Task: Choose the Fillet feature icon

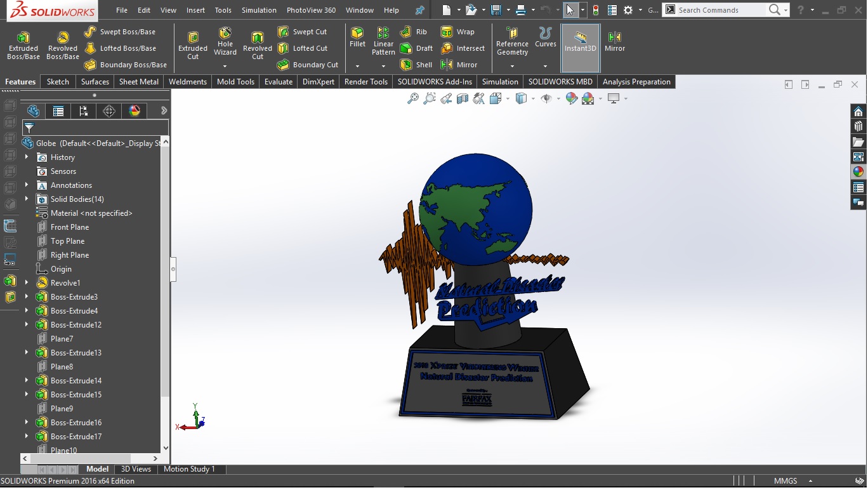Action: [x=357, y=37]
